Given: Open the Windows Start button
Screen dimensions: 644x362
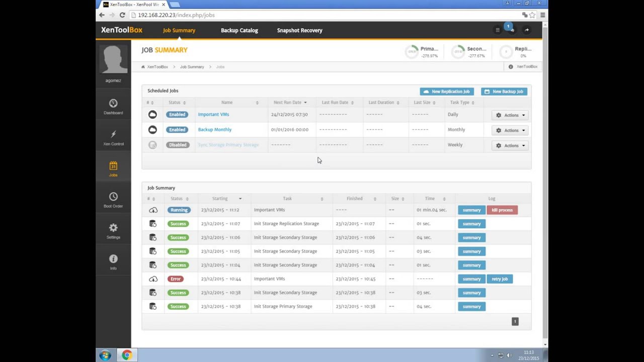Looking at the screenshot, I should 105,355.
